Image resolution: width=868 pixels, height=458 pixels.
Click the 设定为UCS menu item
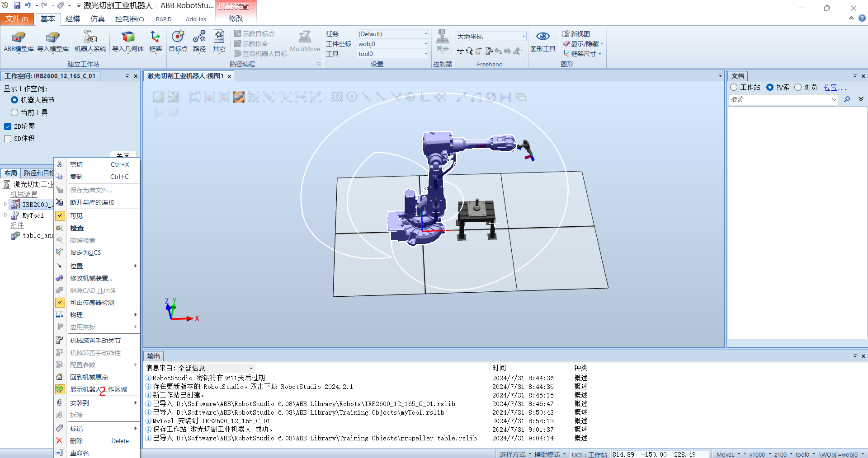[x=97, y=252]
